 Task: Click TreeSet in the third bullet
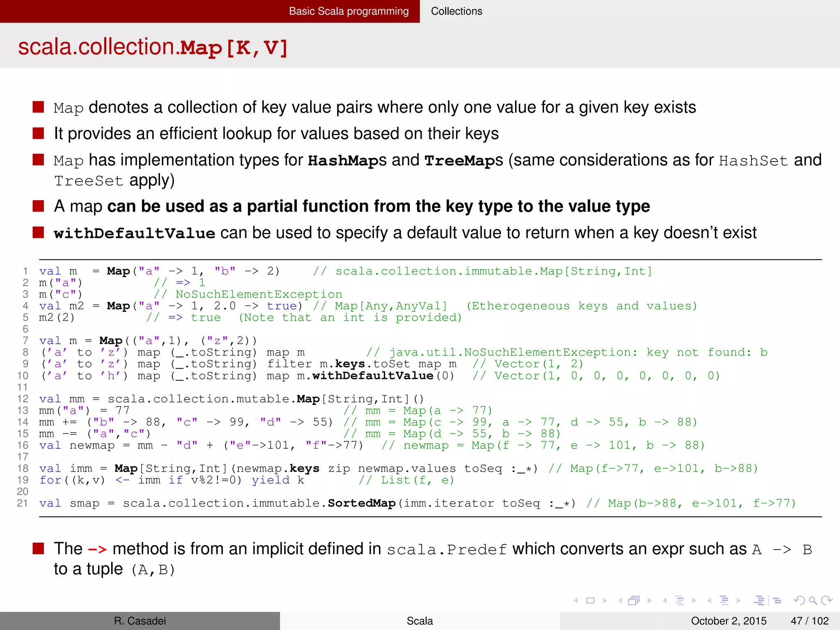coord(89,181)
